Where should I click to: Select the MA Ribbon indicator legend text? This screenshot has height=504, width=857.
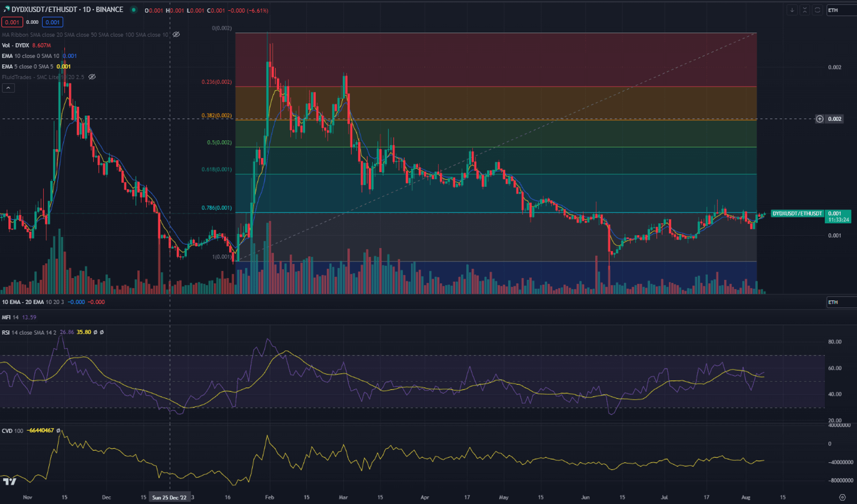click(x=85, y=35)
